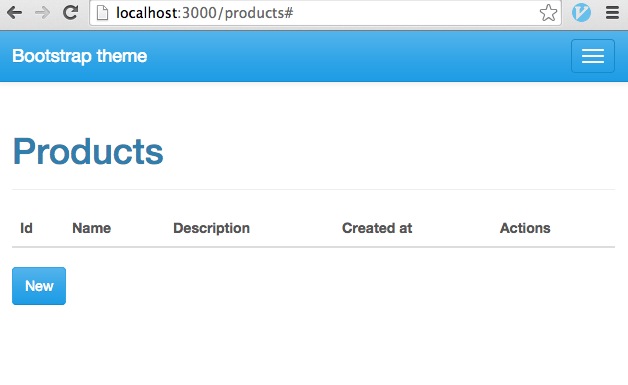Select the Id column header
Viewport: 628px width, 385px height.
coord(26,228)
